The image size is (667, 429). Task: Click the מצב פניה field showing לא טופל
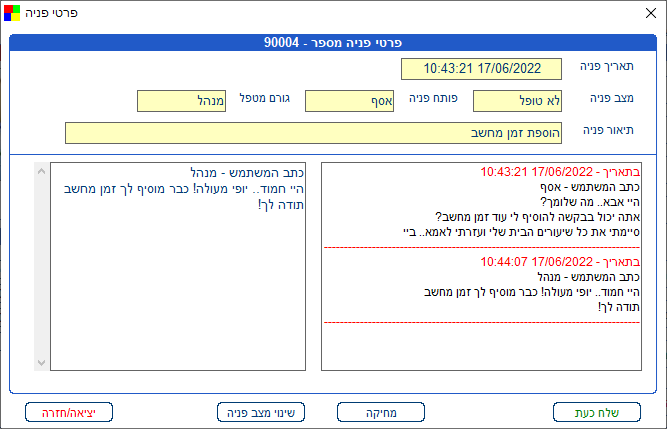(x=517, y=101)
